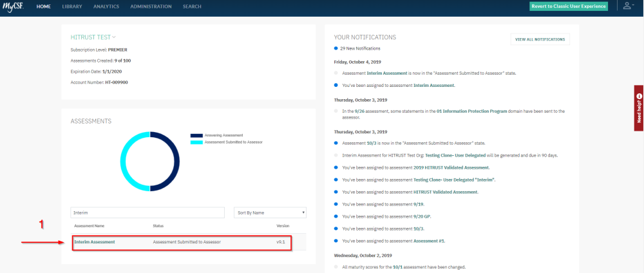
Task: Click the MyCSF logo
Action: [x=13, y=6]
